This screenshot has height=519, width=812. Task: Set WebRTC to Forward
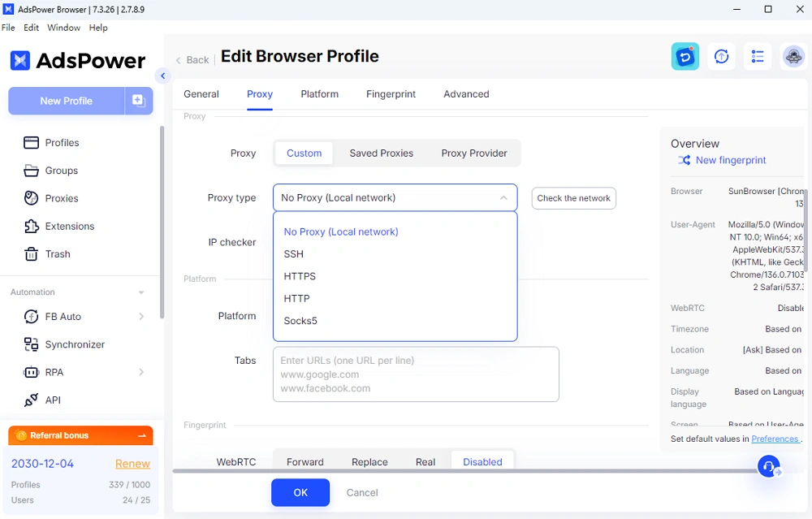(x=305, y=461)
